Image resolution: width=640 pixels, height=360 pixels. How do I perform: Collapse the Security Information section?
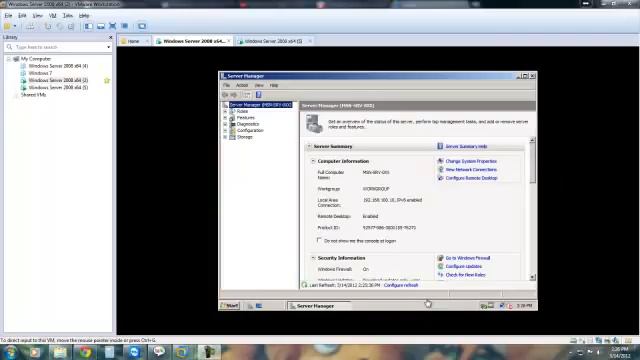[x=313, y=258]
